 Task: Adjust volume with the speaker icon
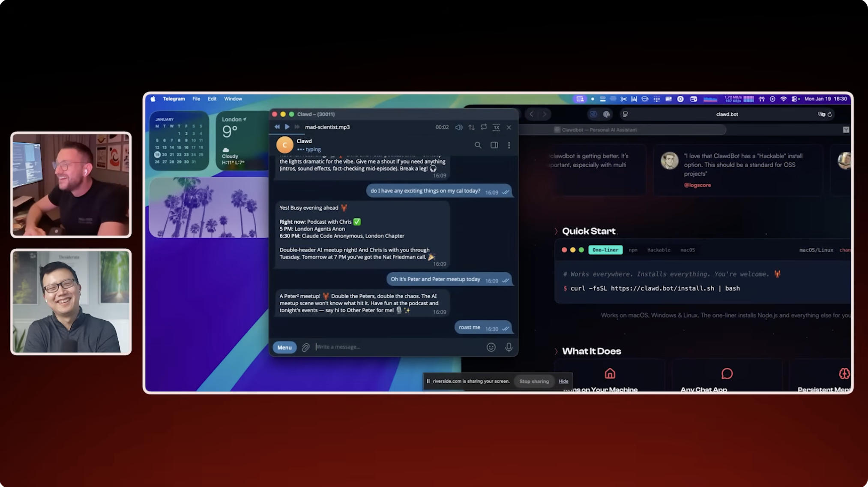coord(458,127)
